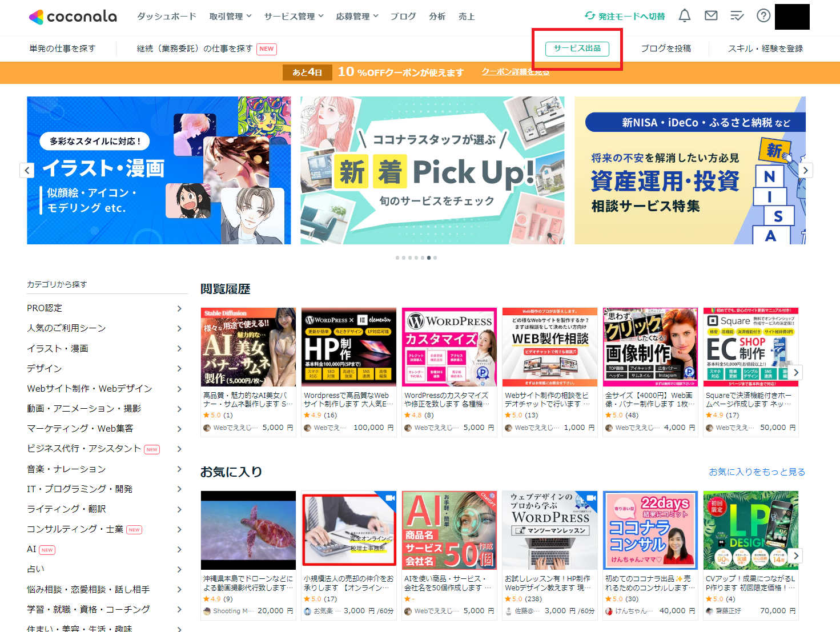This screenshot has height=632, width=840.
Task: Open Wordpressで高品質なWebサイト制作 title
Action: click(x=349, y=400)
